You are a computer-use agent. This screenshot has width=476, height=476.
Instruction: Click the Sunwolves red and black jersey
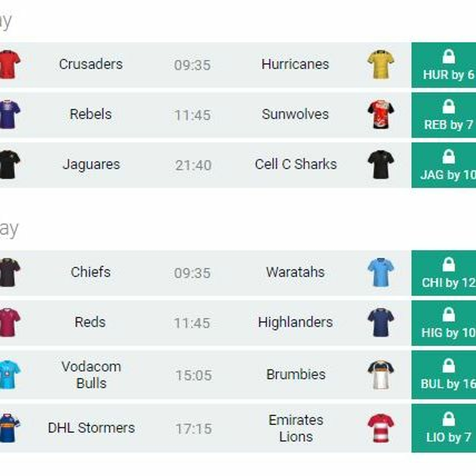381,115
